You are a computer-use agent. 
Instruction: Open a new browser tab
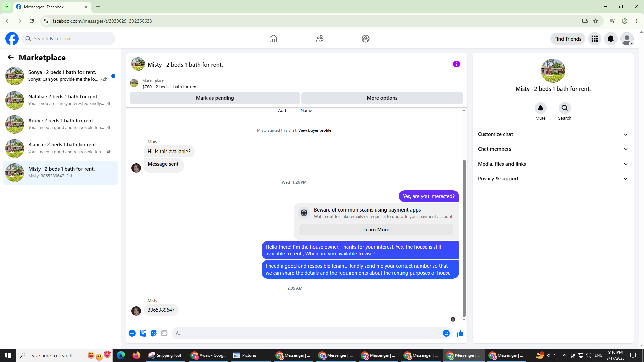click(x=98, y=7)
